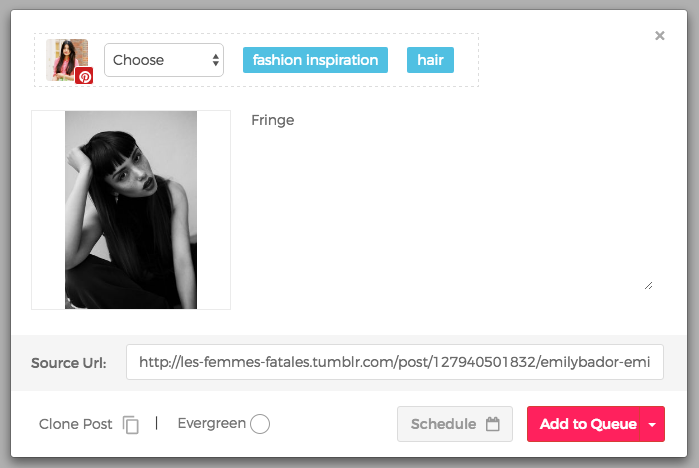Select the fashion inspiration board tag
Viewport: 699px width, 468px height.
coord(315,60)
